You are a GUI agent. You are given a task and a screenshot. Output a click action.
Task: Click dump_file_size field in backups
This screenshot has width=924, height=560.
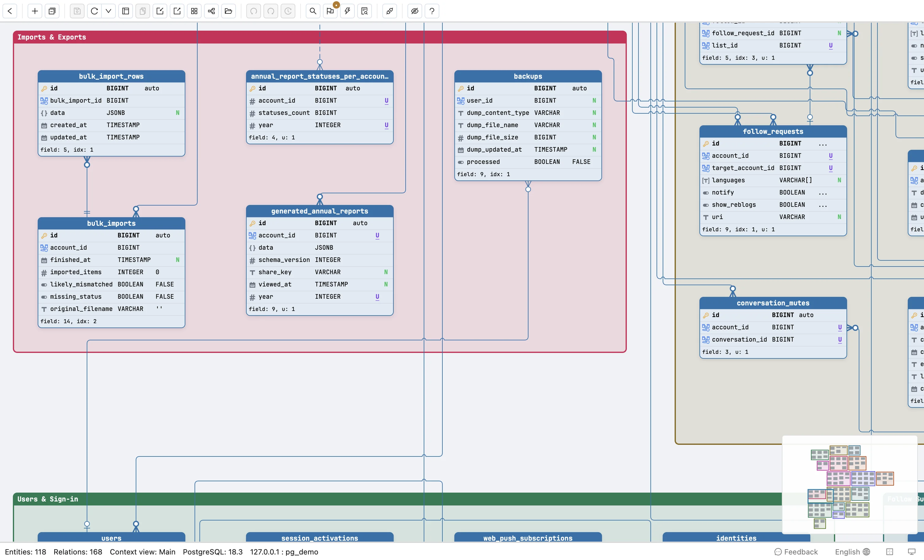tap(528, 137)
